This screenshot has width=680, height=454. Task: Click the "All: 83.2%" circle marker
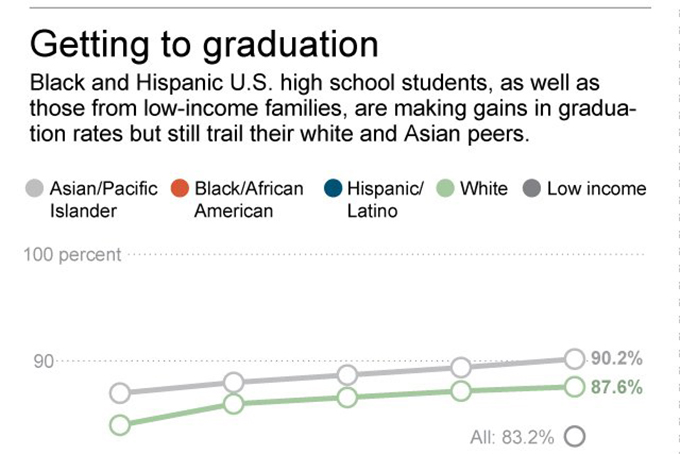(574, 437)
